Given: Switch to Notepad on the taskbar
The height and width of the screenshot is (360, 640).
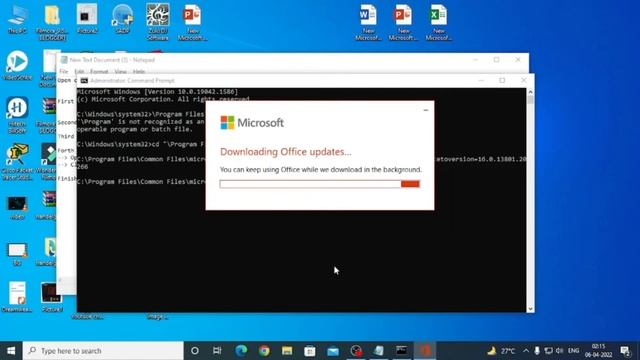Looking at the screenshot, I should [x=378, y=351].
